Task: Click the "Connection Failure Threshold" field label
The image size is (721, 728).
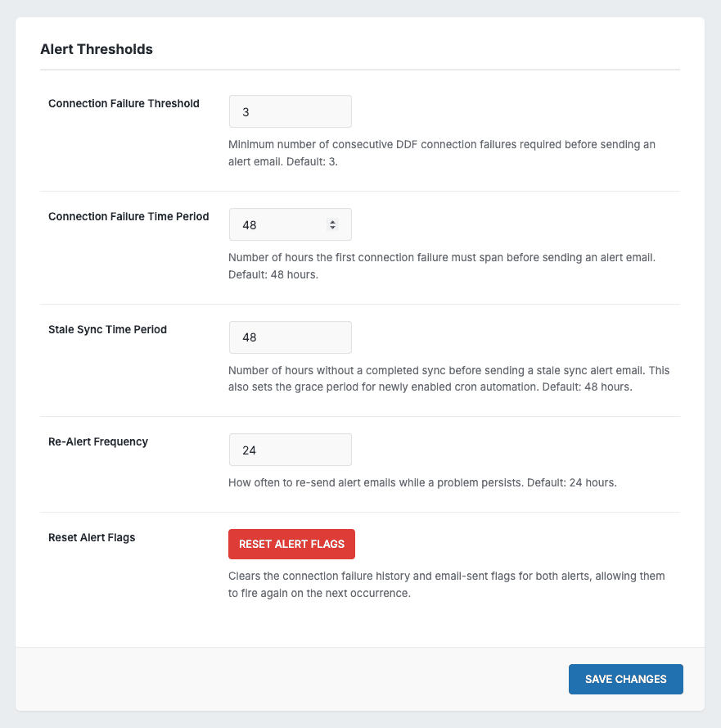Action: tap(124, 104)
